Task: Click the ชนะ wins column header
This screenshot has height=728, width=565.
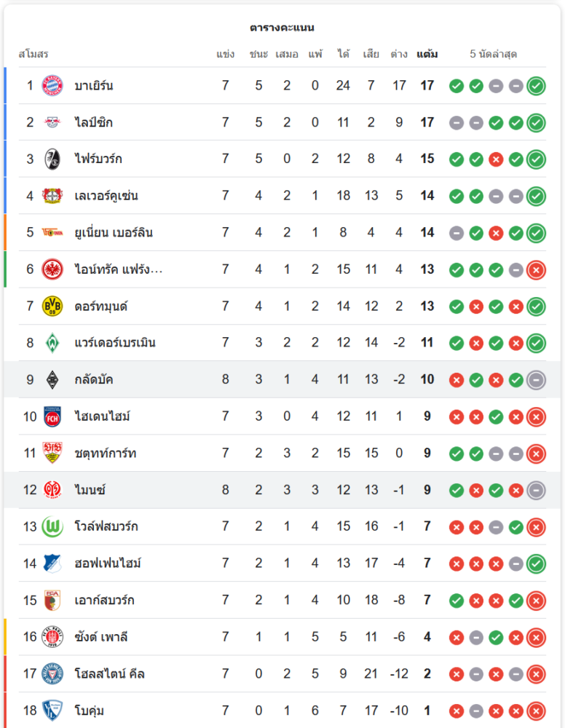Action: click(258, 55)
